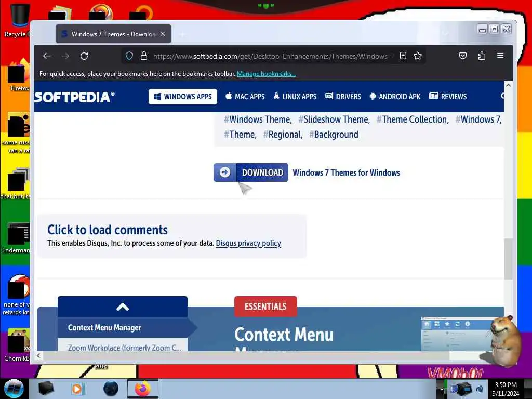Follow the #Windows Theme tag
Image resolution: width=532 pixels, height=399 pixels.
click(258, 119)
